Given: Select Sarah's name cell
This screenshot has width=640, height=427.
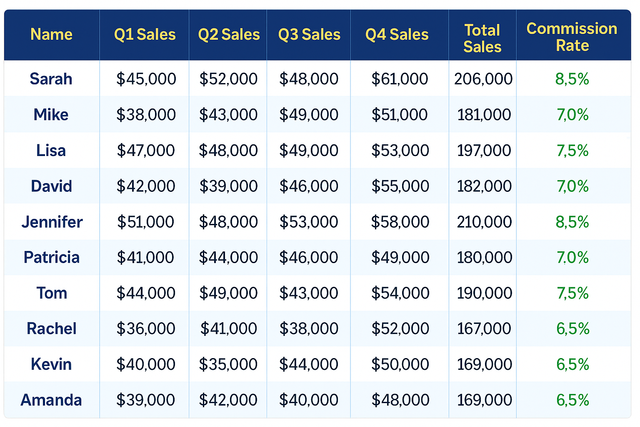Looking at the screenshot, I should [x=51, y=79].
